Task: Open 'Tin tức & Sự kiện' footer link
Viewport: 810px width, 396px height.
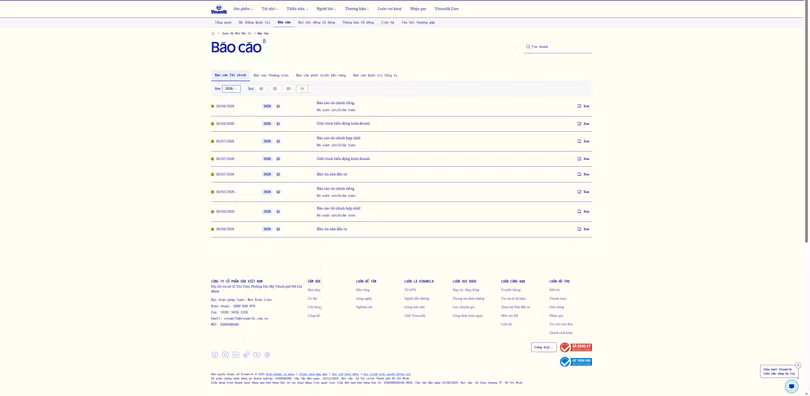Action: [513, 298]
